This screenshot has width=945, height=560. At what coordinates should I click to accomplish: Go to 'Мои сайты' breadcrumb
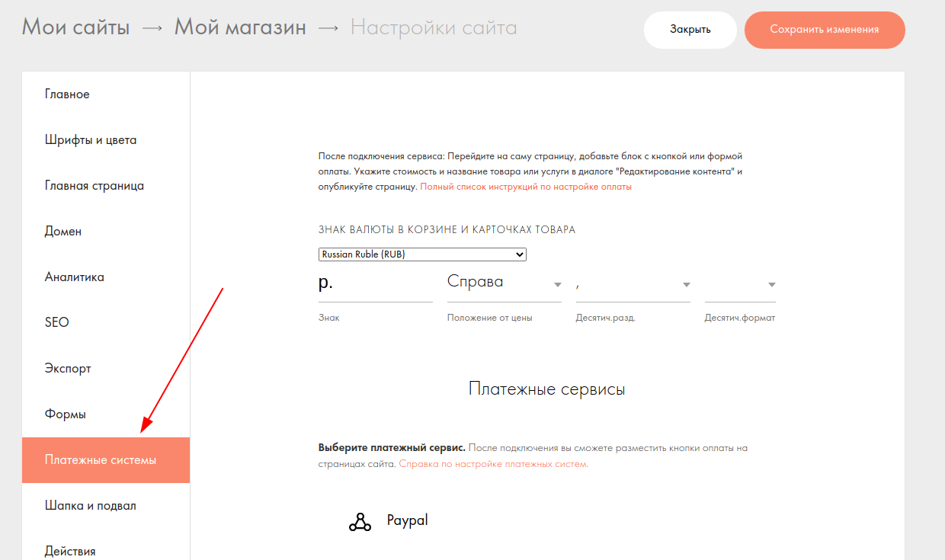click(x=75, y=28)
